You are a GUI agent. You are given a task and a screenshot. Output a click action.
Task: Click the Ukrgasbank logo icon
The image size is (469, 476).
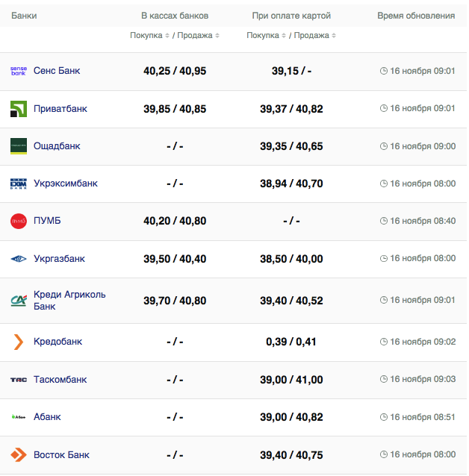click(x=19, y=259)
